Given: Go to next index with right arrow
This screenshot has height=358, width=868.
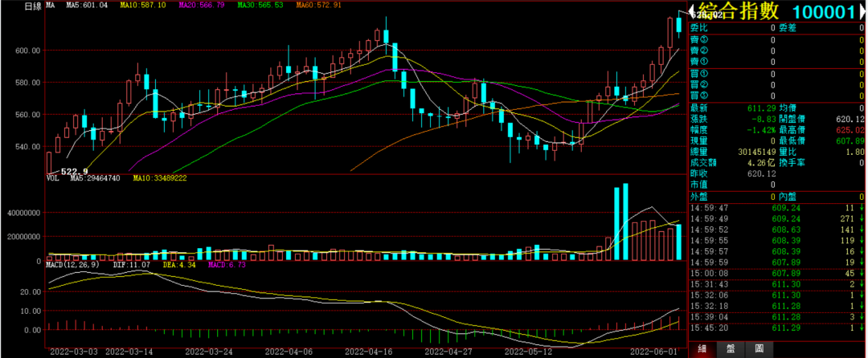Looking at the screenshot, I should coord(862,11).
